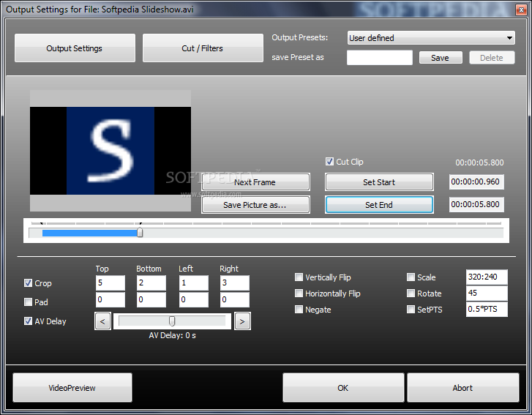Click the video preview thumbnail
This screenshot has width=532, height=415.
pos(110,151)
